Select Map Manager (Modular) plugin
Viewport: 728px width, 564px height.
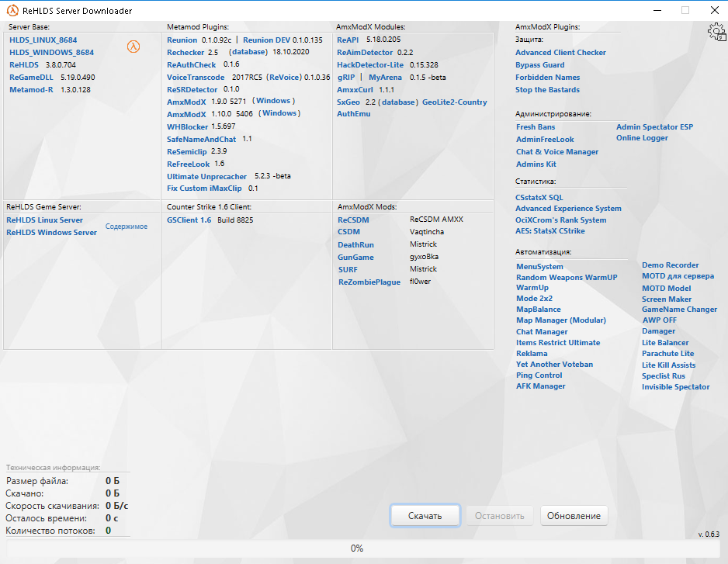tap(561, 320)
